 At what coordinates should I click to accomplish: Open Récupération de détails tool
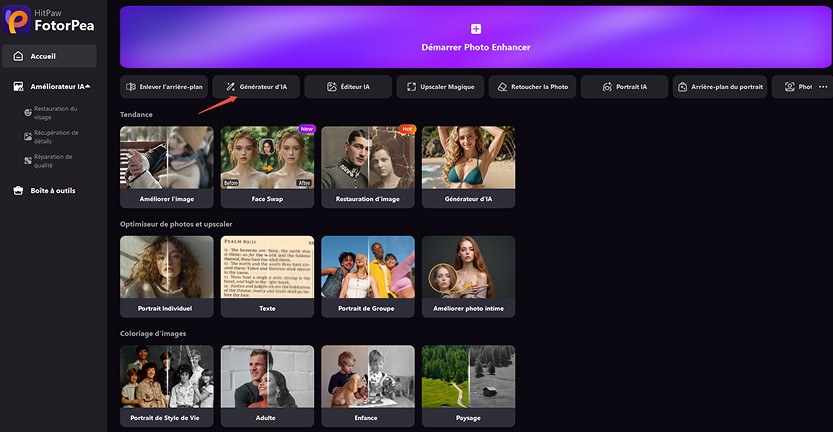(x=56, y=137)
